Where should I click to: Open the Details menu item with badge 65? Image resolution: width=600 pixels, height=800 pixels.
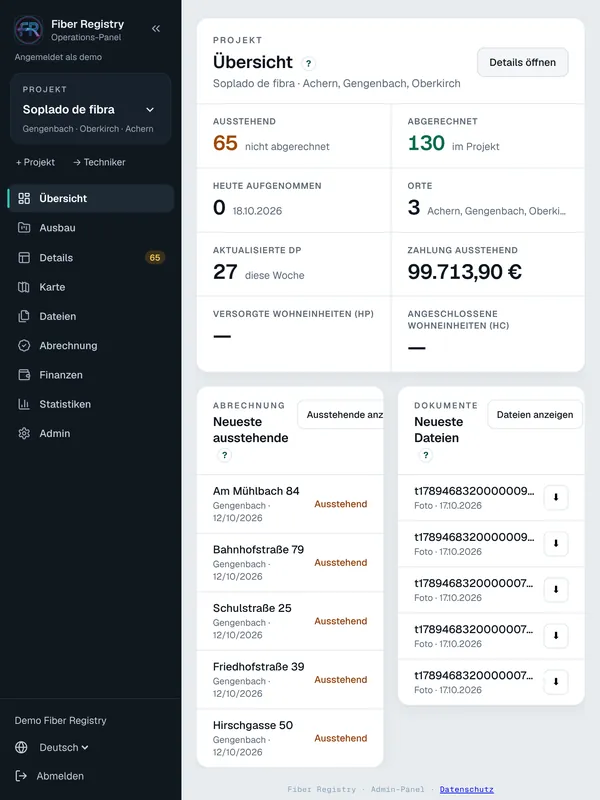click(x=91, y=258)
